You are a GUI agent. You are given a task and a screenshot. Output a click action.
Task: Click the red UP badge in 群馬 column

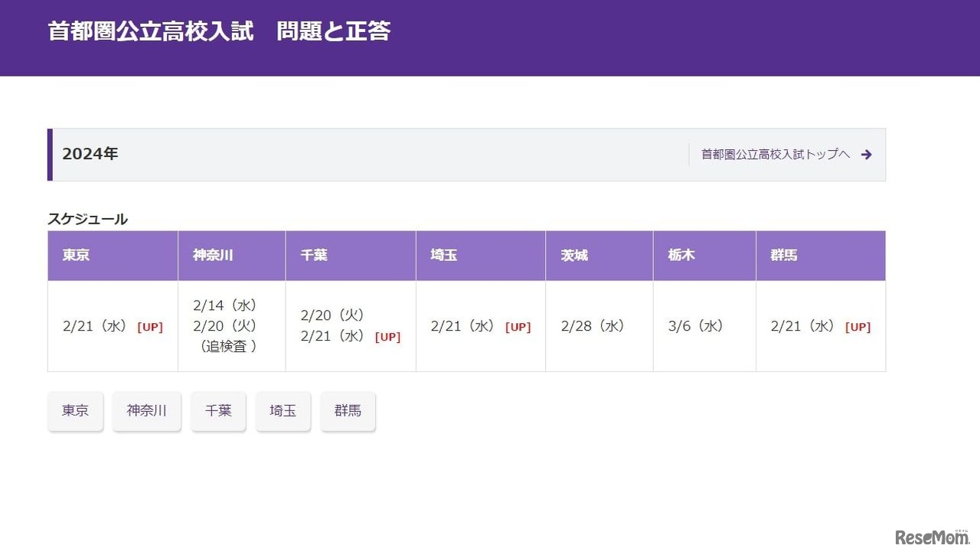[x=857, y=328]
